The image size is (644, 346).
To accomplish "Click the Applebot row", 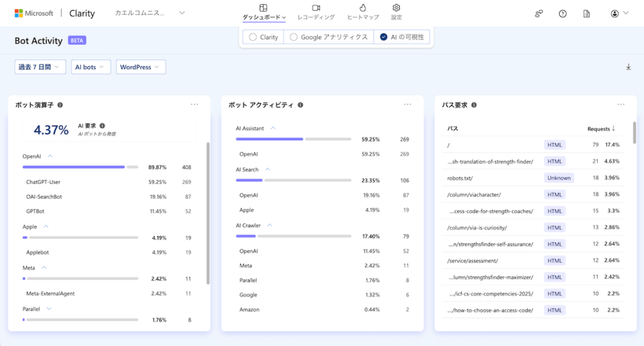I will tap(109, 252).
